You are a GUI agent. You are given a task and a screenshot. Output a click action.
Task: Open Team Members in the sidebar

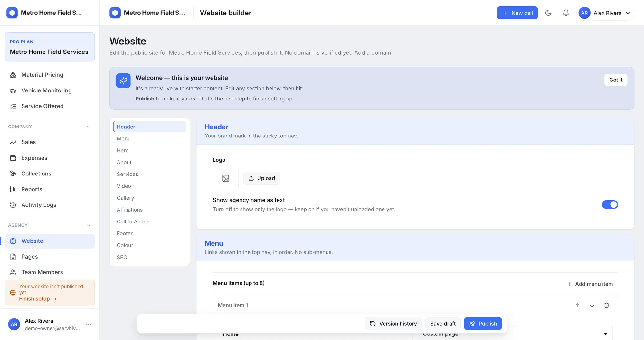(x=50, y=272)
